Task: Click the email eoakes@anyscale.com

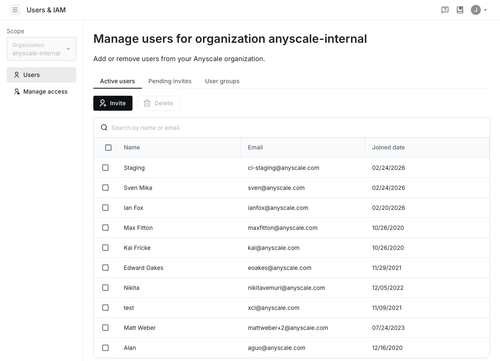Action: (279, 268)
